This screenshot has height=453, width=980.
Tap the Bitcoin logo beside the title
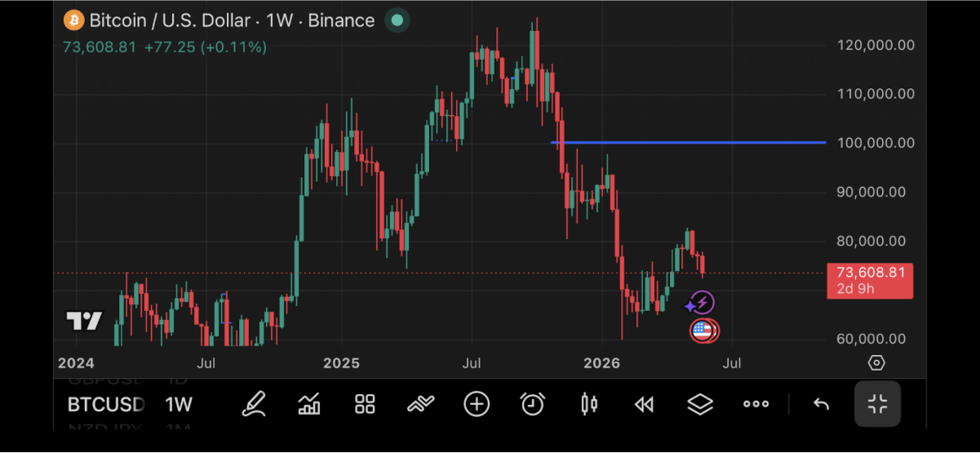(73, 20)
